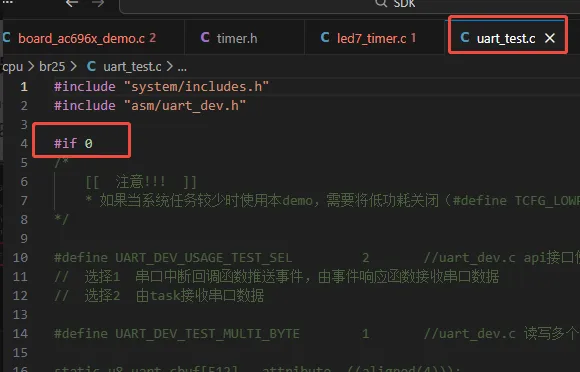Click line number 4 in gutter
Image resolution: width=580 pixels, height=372 pixels.
pyautogui.click(x=24, y=143)
